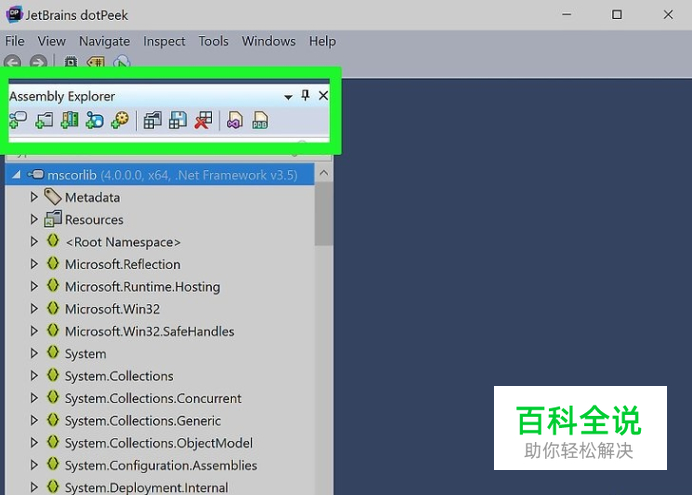692x495 pixels.
Task: Click the assembly tree scrollbar thumb
Action: coord(324,214)
